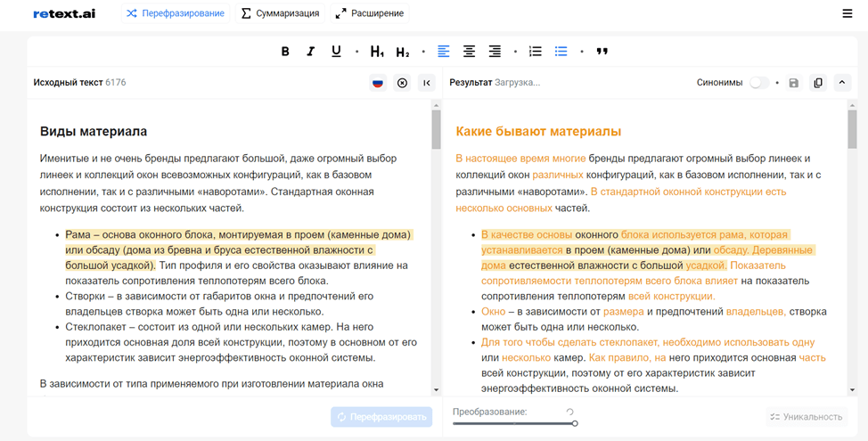
Task: Click the source character count 6176
Action: 116,83
